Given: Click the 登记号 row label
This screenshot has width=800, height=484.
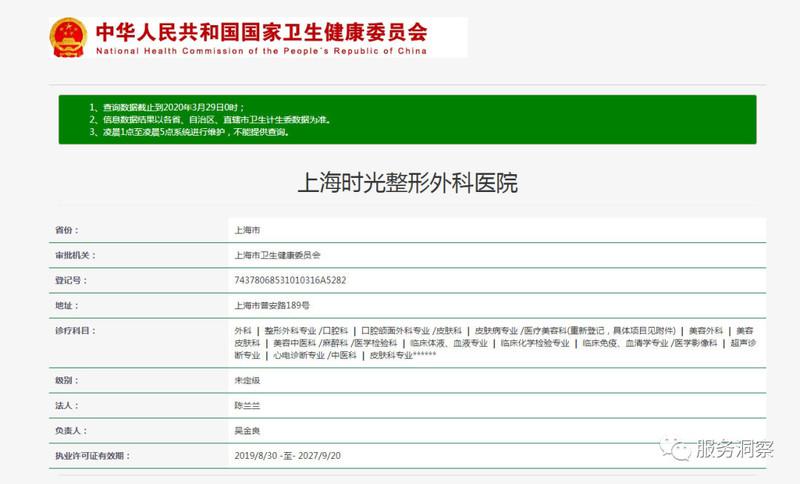Looking at the screenshot, I should click(x=70, y=280).
